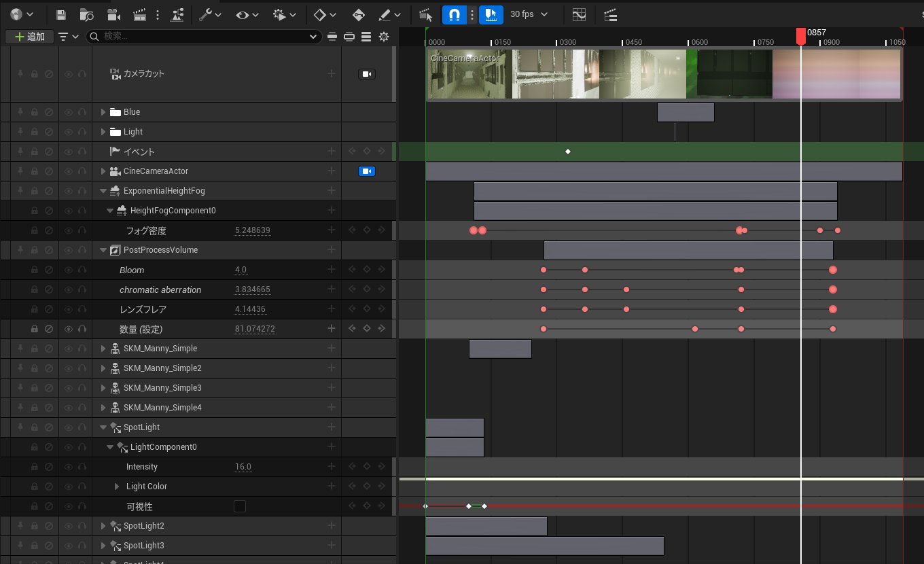924x564 pixels.
Task: Save the current sequence
Action: [x=60, y=14]
